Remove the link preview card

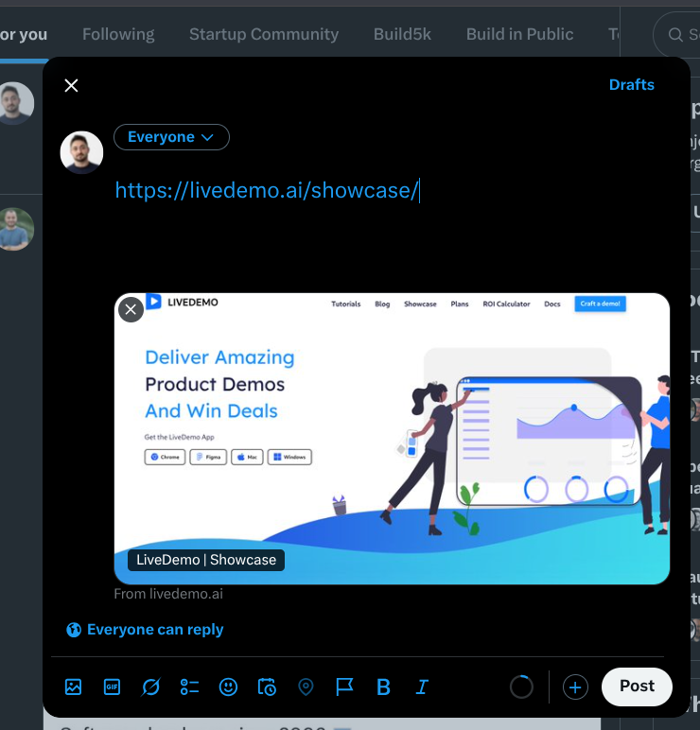(131, 309)
